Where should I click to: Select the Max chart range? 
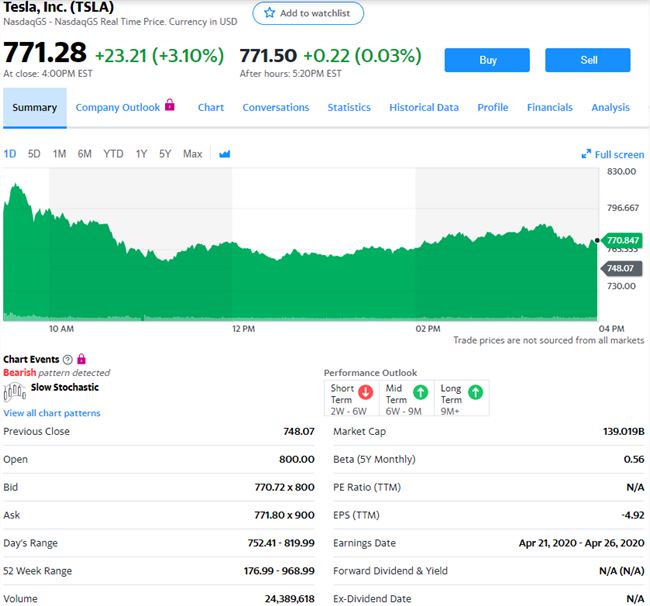pyautogui.click(x=192, y=154)
